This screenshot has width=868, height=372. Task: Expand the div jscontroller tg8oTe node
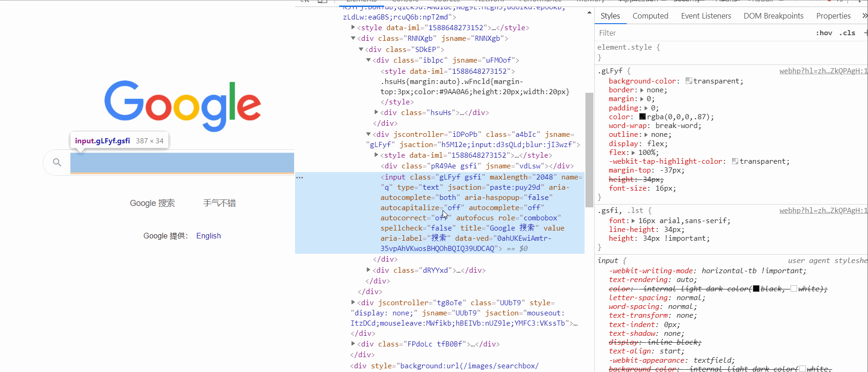(x=353, y=302)
